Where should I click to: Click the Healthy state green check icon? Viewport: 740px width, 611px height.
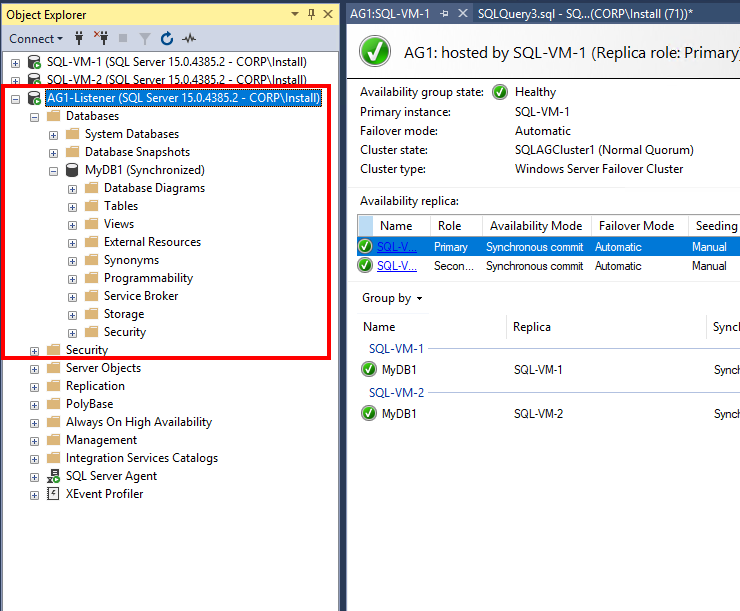point(500,92)
